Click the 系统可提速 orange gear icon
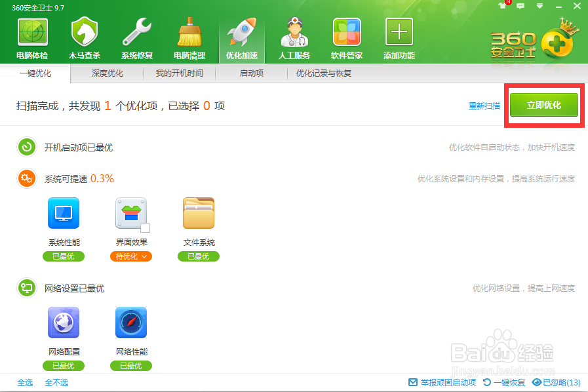Screen dimensions: 588x392 click(27, 178)
